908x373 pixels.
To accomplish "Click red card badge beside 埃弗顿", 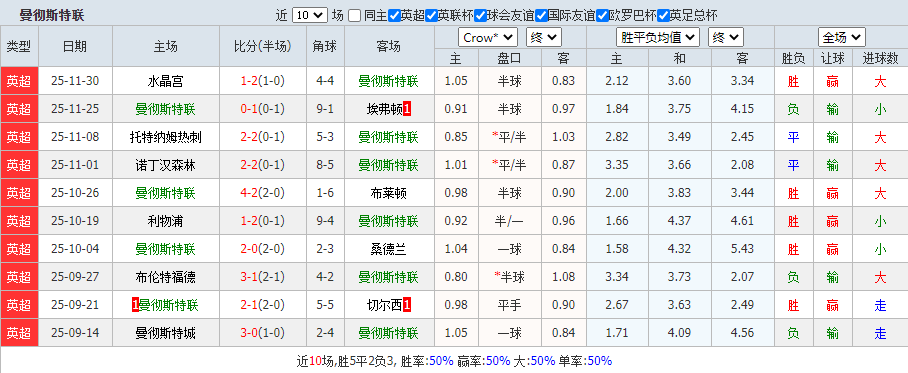I will pos(407,109).
